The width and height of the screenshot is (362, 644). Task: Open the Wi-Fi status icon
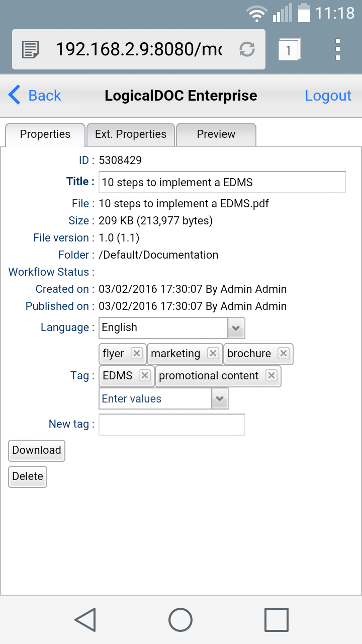257,13
